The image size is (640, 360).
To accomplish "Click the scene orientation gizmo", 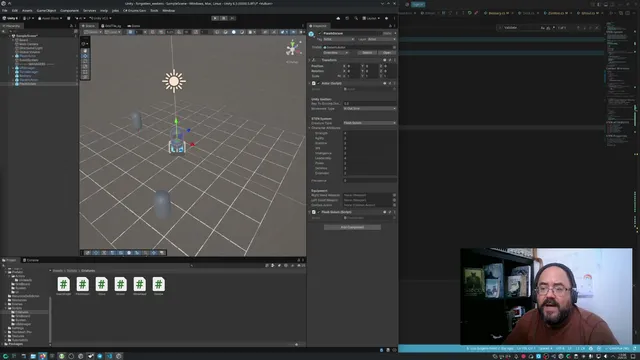I will 292,49.
